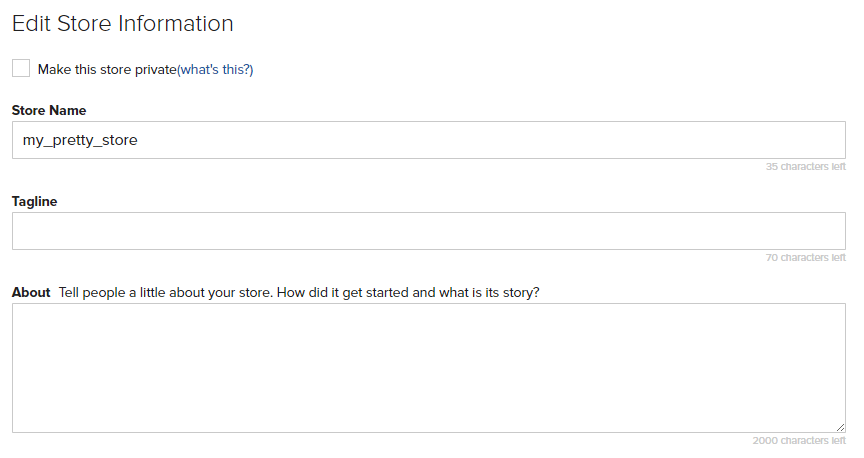The image size is (864, 458).
Task: Enable the Make this store private checkbox
Action: click(21, 68)
